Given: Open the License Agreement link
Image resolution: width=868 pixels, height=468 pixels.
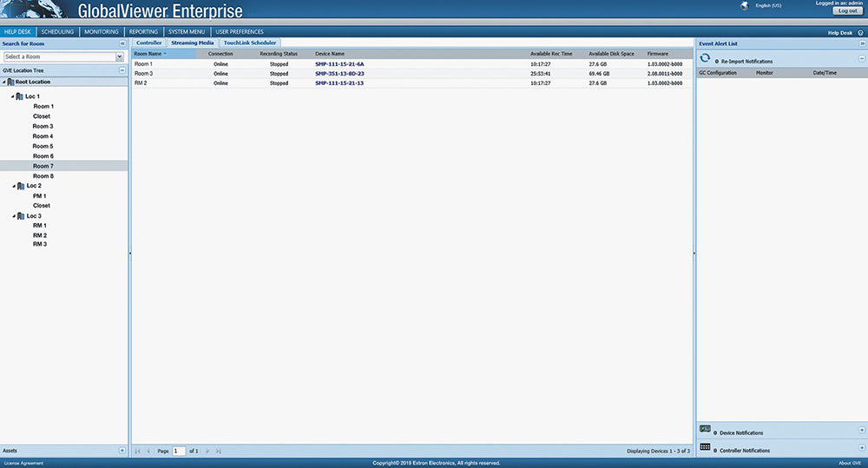Looking at the screenshot, I should (x=23, y=463).
